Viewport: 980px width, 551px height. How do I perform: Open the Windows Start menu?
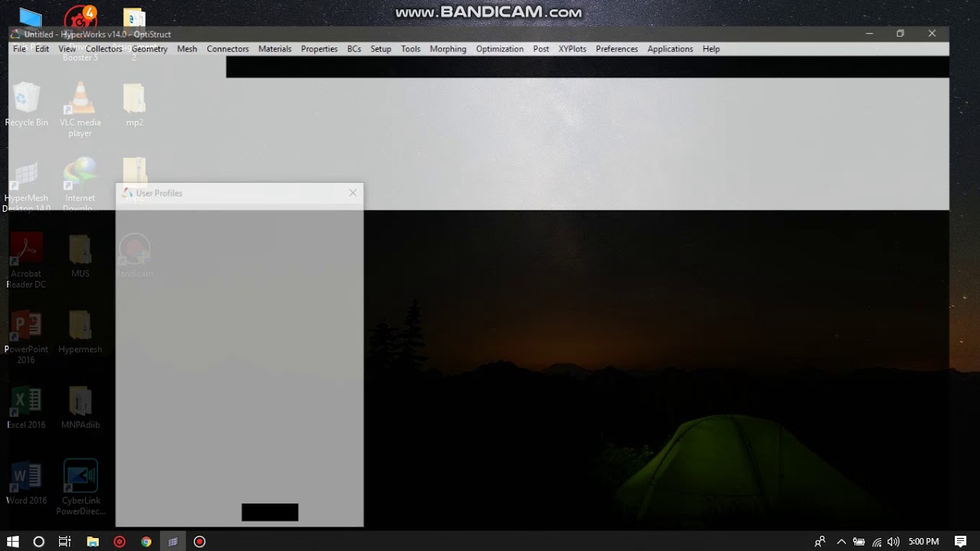(x=12, y=541)
